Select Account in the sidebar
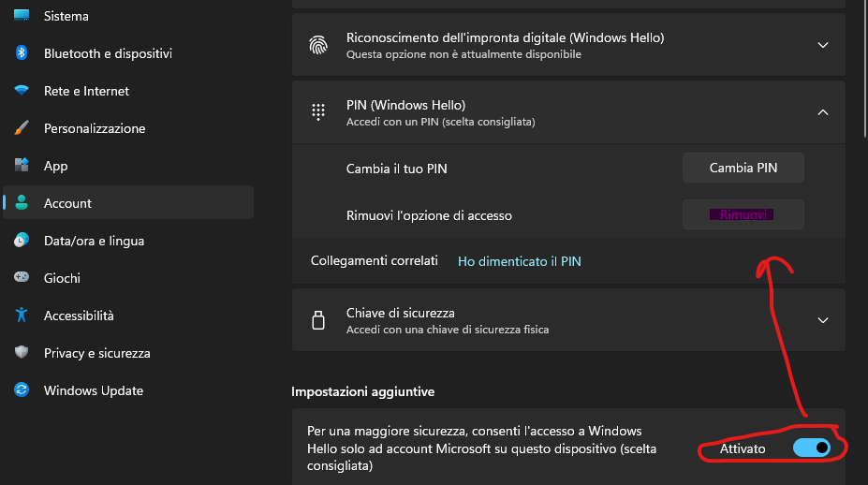This screenshot has height=485, width=868. pyautogui.click(x=67, y=203)
